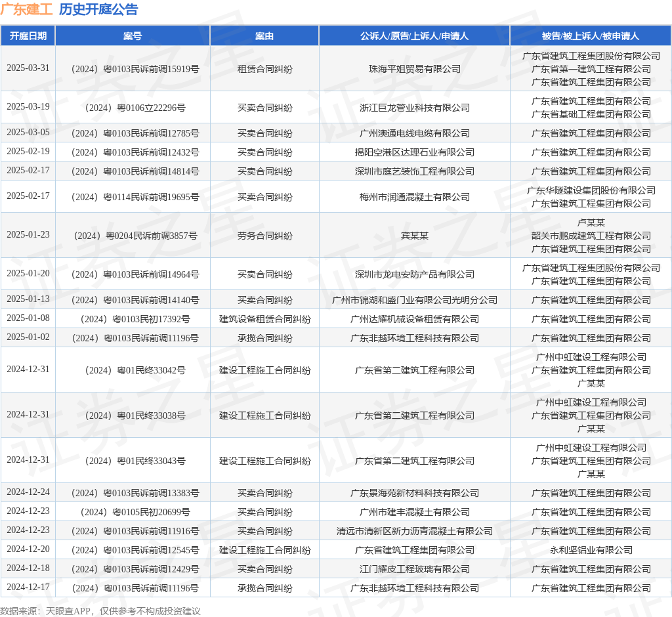Click plaintiff 浙江巨龙管业科技有限公司
Screen dimensions: 672x617
[x=415, y=108]
